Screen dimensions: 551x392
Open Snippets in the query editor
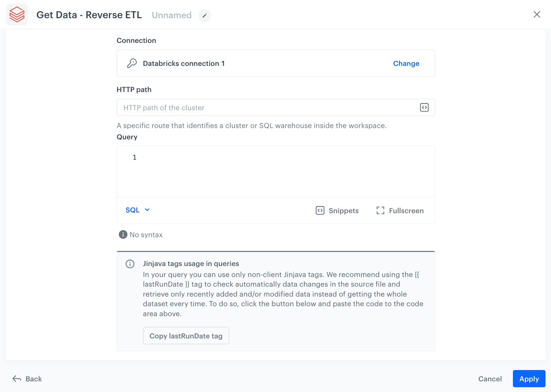click(x=337, y=210)
